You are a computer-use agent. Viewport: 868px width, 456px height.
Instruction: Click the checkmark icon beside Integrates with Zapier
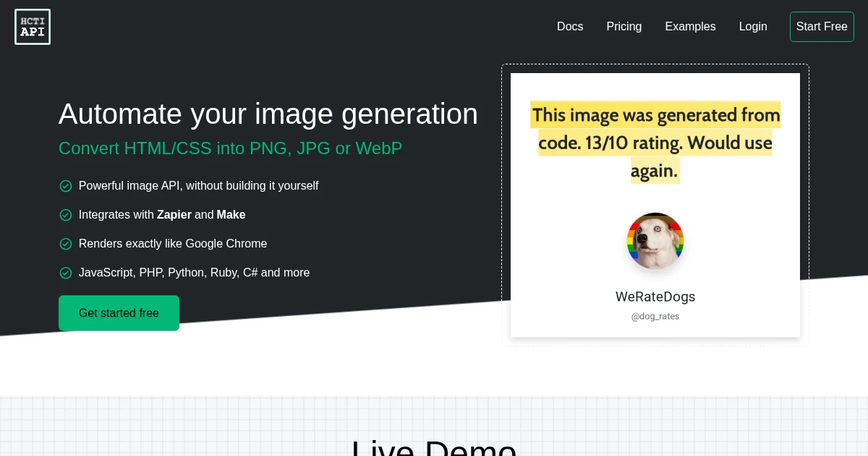click(x=66, y=215)
